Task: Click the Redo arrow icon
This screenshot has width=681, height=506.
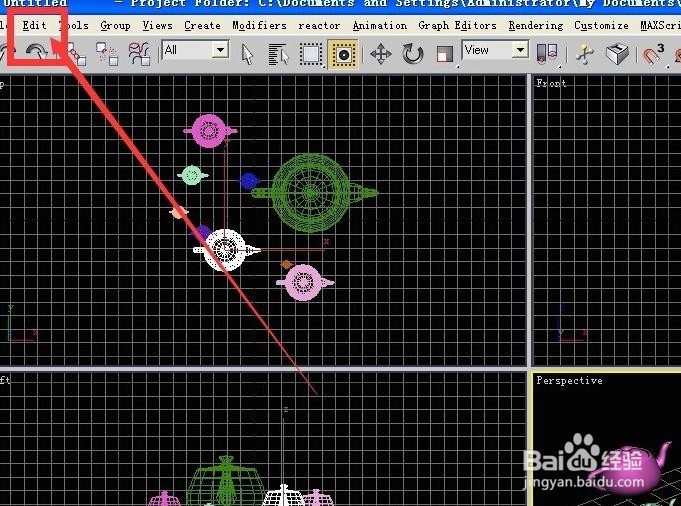Action: [37, 53]
